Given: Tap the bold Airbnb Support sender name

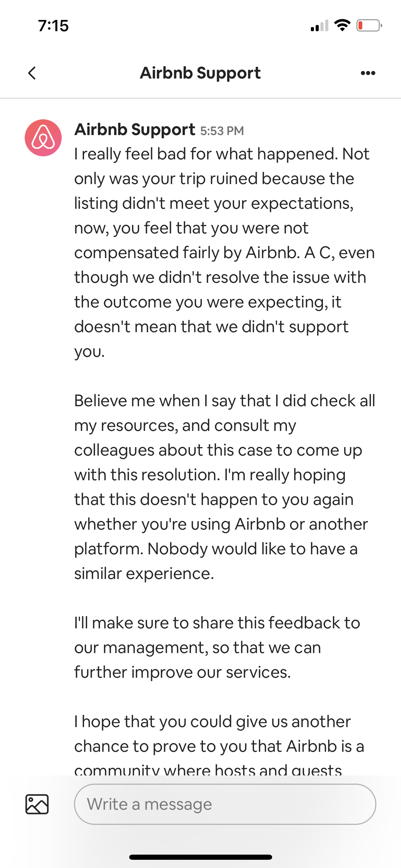Looking at the screenshot, I should [135, 130].
